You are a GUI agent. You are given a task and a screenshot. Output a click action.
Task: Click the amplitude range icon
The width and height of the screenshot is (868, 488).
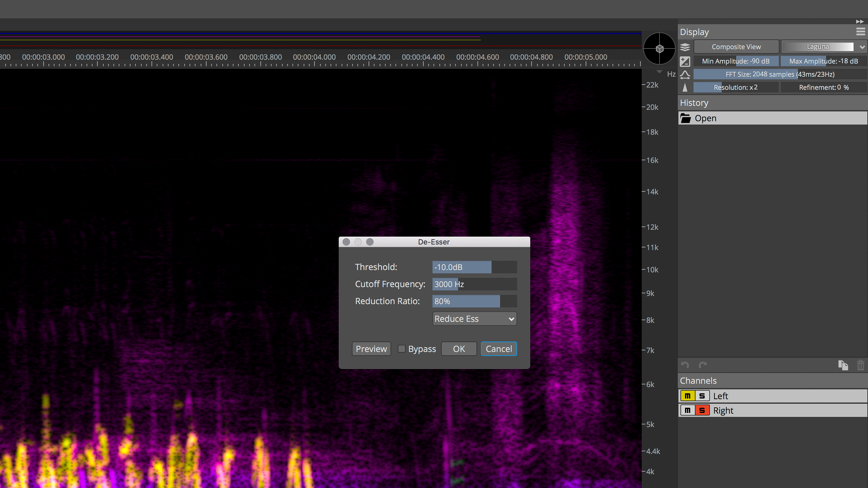coord(685,61)
